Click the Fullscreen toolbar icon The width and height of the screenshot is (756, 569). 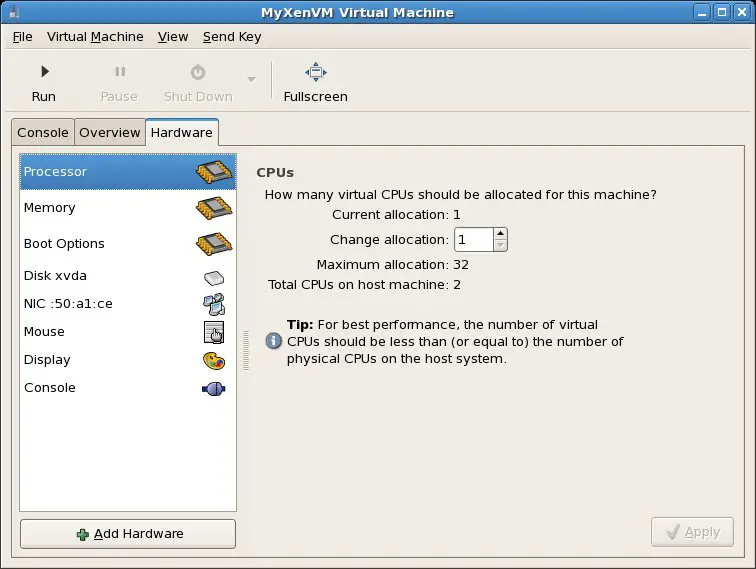(x=316, y=72)
